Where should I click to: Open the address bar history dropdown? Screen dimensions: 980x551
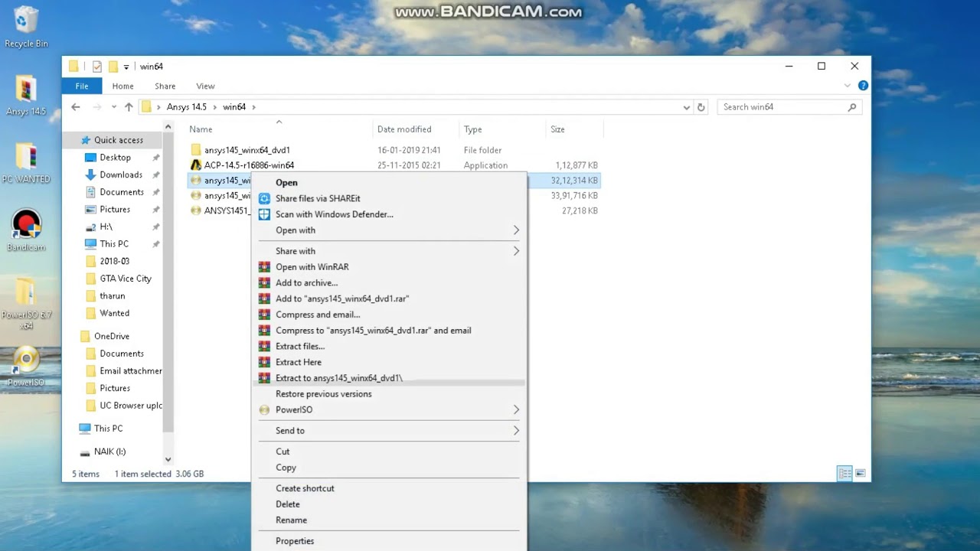(686, 107)
